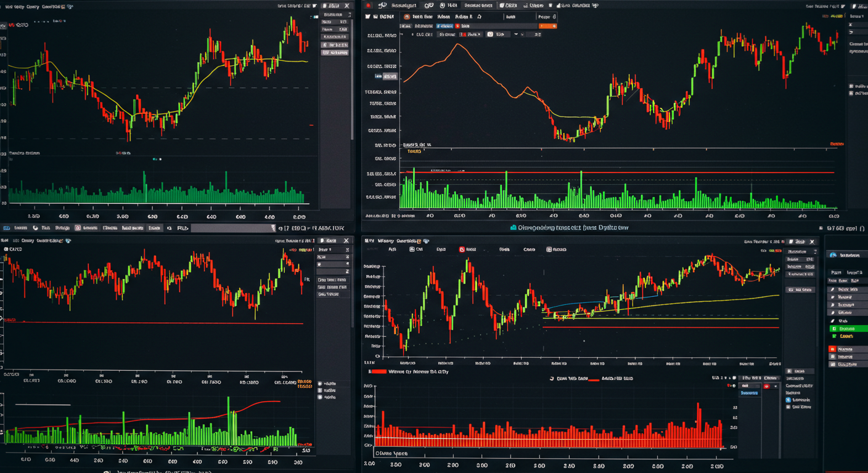Click the blue square icon in bottom-right chart's lower side panel

(788, 400)
